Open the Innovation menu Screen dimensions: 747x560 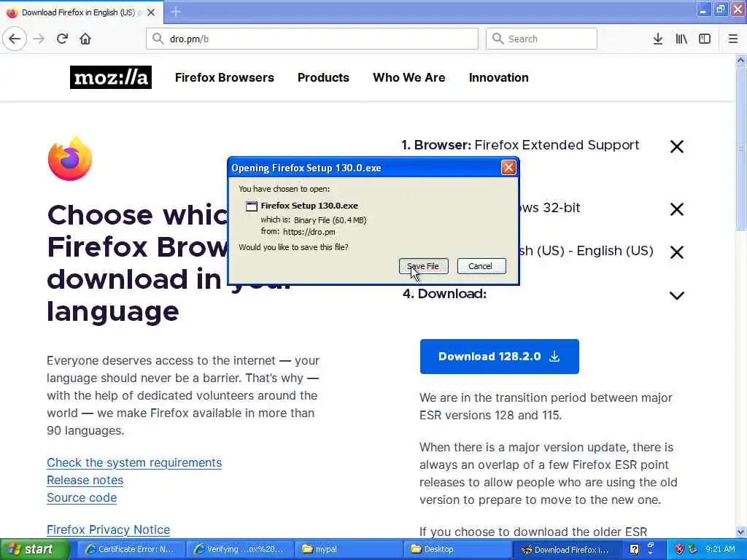point(499,77)
